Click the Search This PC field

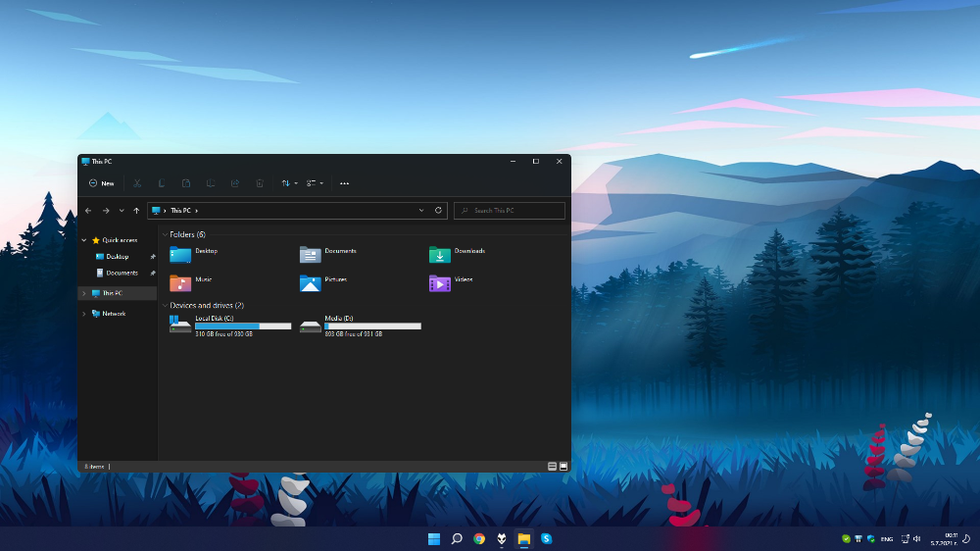click(510, 211)
